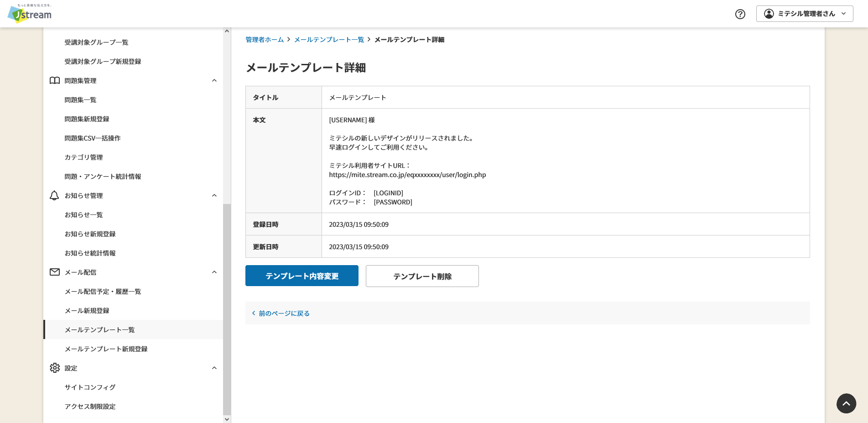868x423 pixels.
Task: Click the sidebar scrollbar down arrow
Action: coord(227,419)
